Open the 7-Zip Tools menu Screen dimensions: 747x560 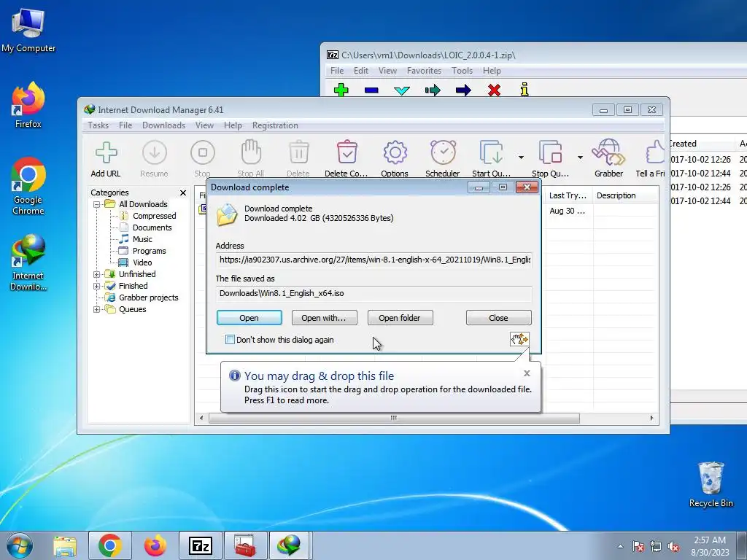pos(462,71)
